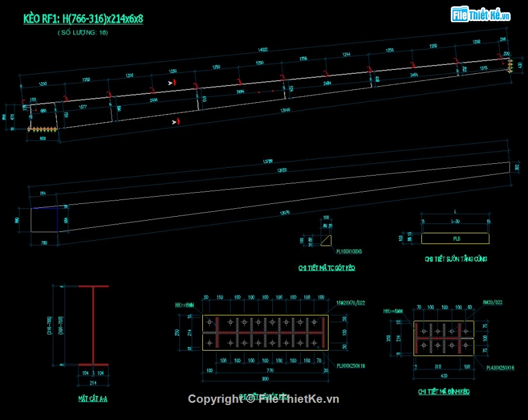This screenshot has height=420, width=528.
Task: Click the "PL100X100X6" plate annotation
Action: 349,252
